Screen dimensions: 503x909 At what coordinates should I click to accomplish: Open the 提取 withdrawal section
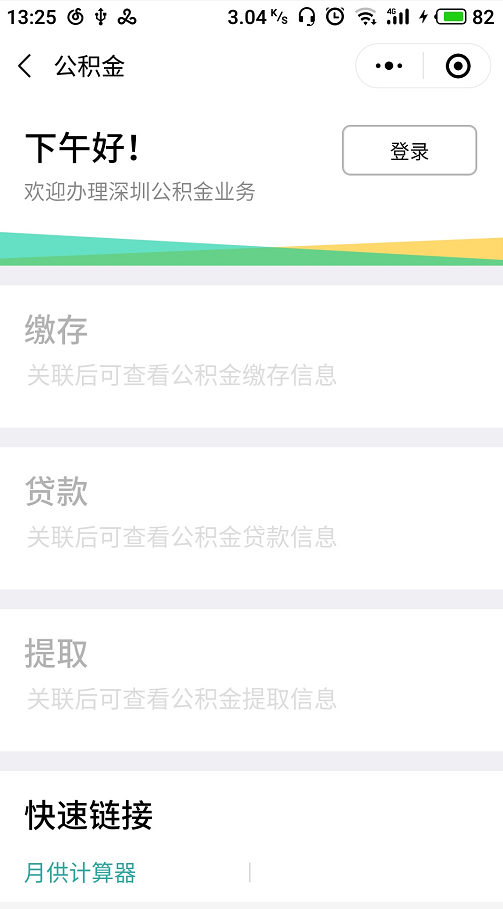click(x=252, y=680)
